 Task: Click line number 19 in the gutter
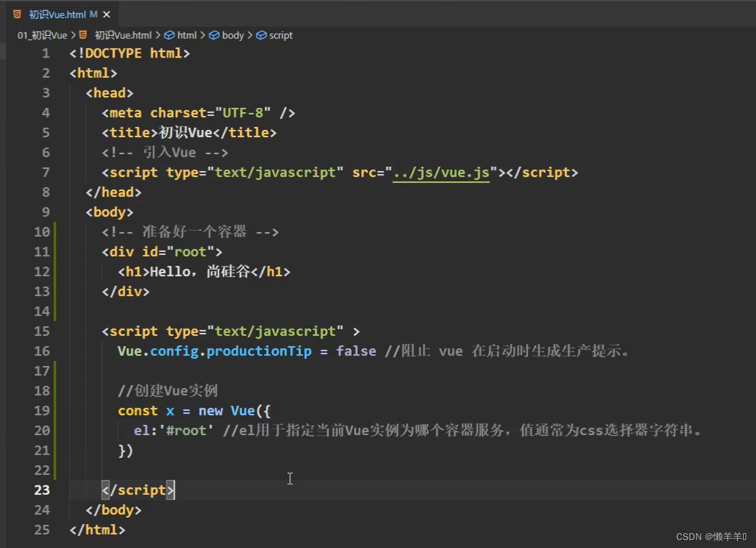tap(42, 411)
